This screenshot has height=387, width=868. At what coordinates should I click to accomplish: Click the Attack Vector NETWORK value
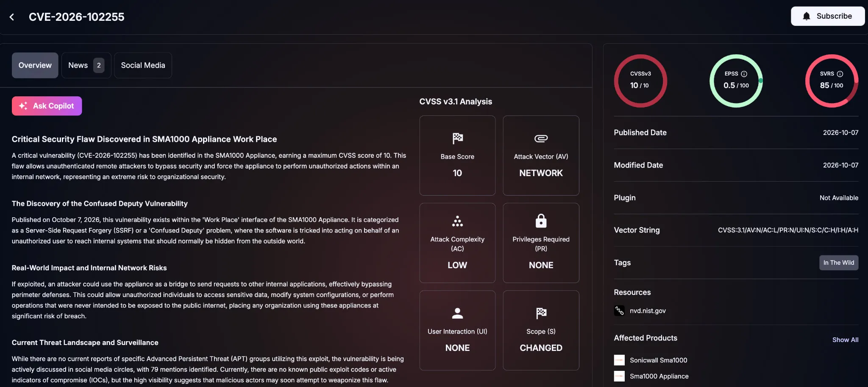pos(541,173)
